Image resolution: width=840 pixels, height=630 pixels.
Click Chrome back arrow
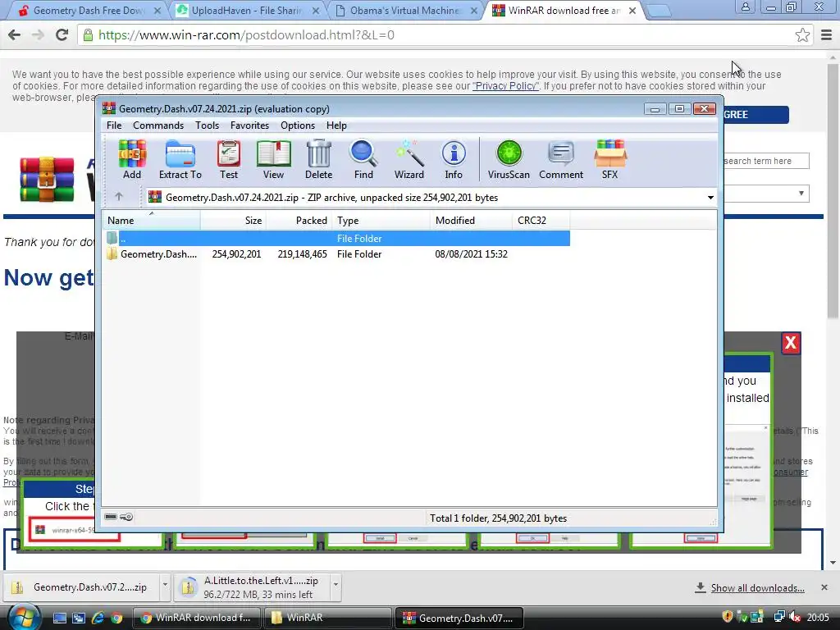[15, 34]
